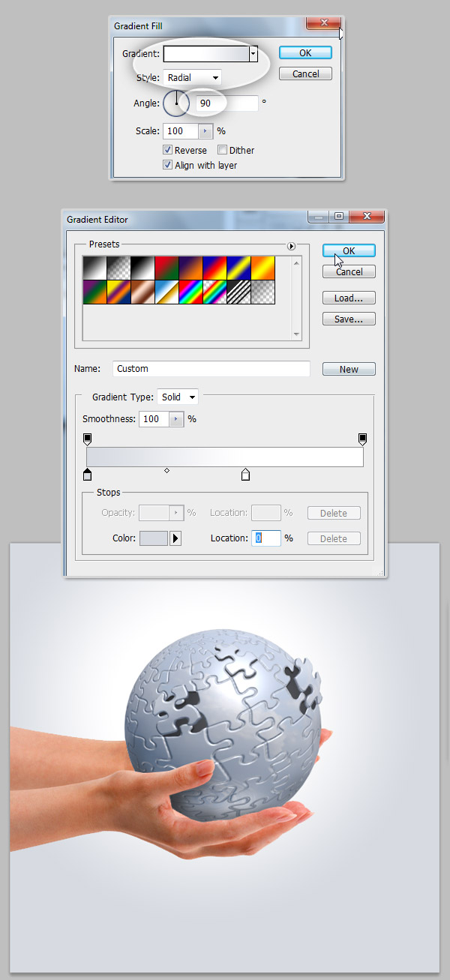Open the Gradient Type dropdown
Screen dimensions: 450x980
click(x=178, y=397)
